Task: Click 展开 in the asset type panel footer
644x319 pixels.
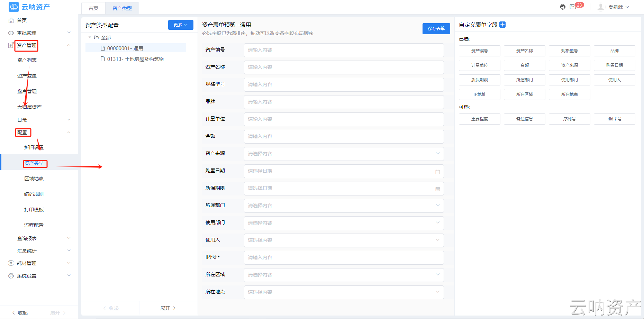Action: tap(168, 308)
